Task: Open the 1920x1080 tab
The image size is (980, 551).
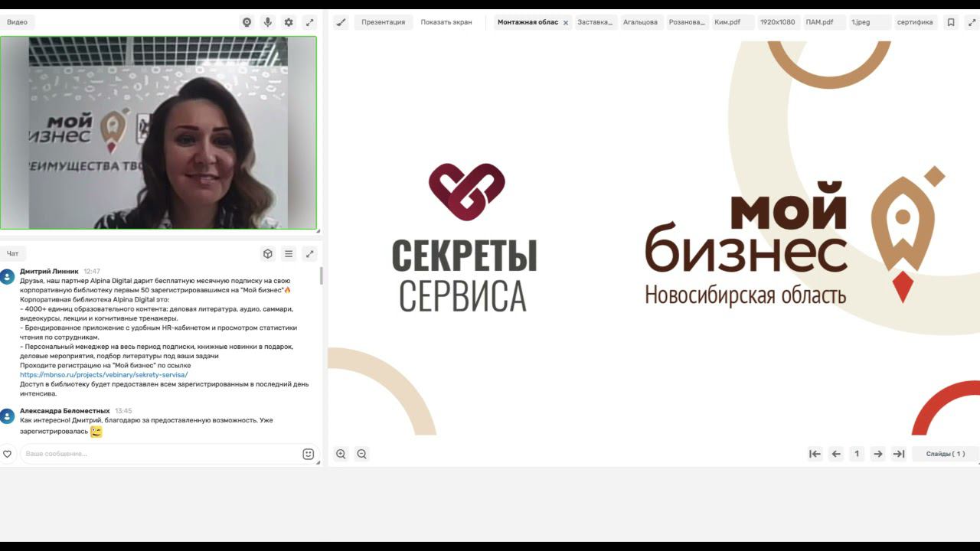Action: click(778, 22)
